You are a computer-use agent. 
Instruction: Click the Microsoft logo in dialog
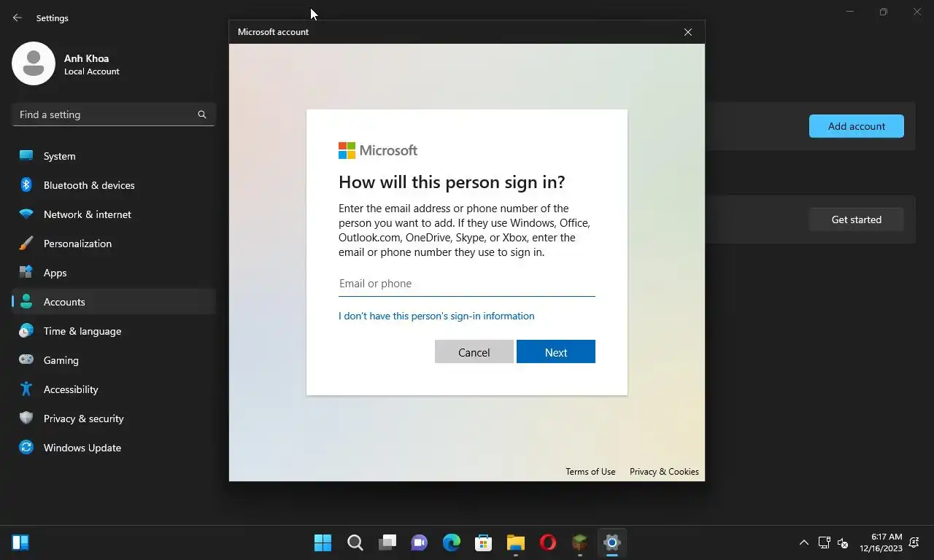[378, 150]
